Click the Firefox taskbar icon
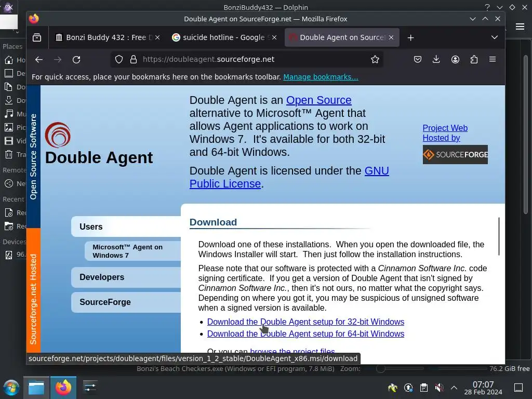 click(x=63, y=388)
